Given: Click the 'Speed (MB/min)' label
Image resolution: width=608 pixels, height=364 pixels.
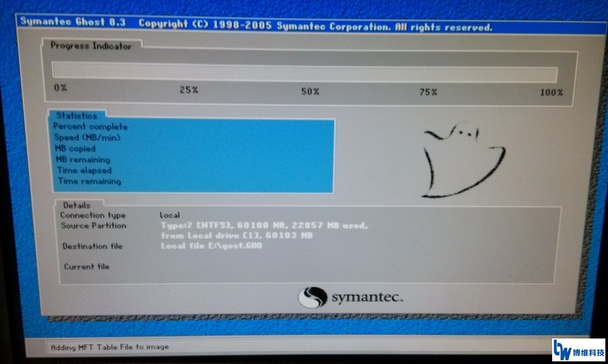Looking at the screenshot, I should point(87,138).
